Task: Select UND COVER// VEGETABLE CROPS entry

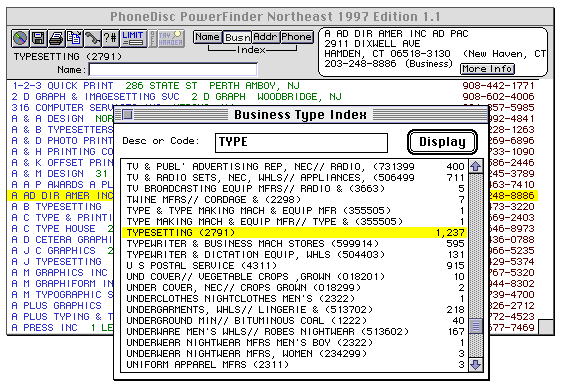Action: click(x=294, y=277)
